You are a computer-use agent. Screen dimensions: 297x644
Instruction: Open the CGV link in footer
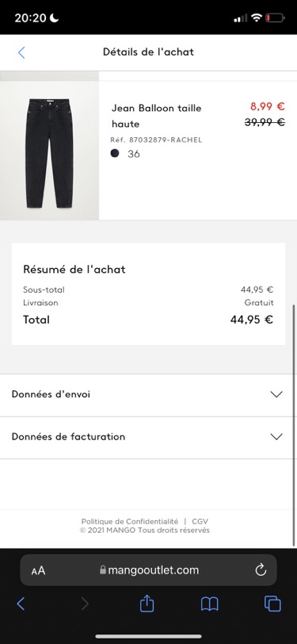[x=200, y=522]
